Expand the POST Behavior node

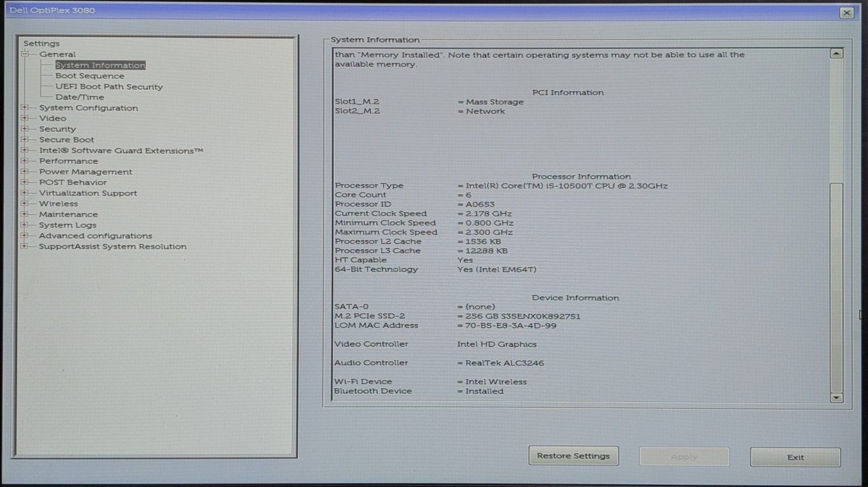(25, 182)
